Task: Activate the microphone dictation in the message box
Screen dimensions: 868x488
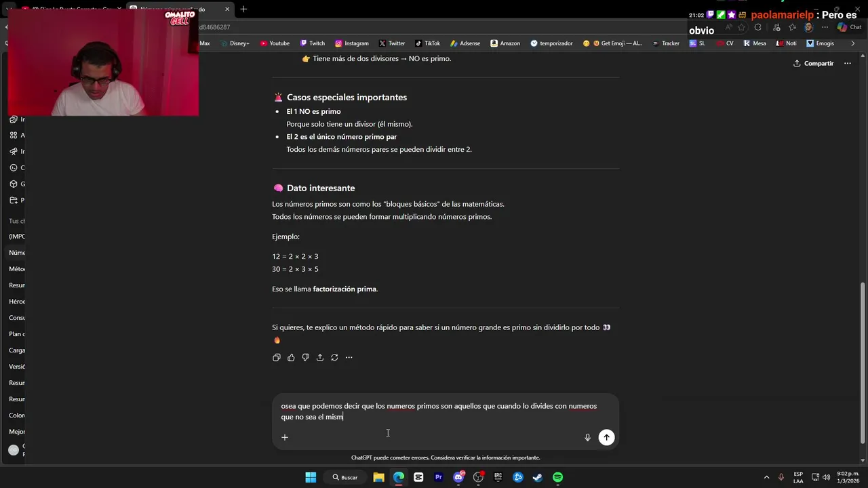Action: pyautogui.click(x=588, y=437)
